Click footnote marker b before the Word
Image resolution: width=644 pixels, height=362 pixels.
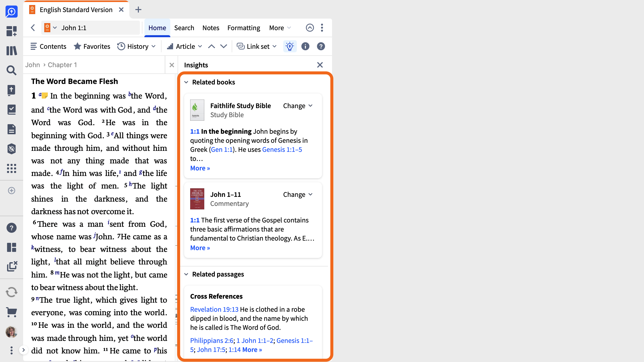click(x=130, y=94)
